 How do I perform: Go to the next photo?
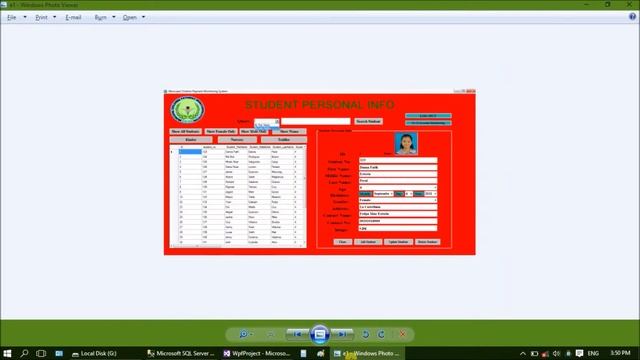click(x=342, y=334)
